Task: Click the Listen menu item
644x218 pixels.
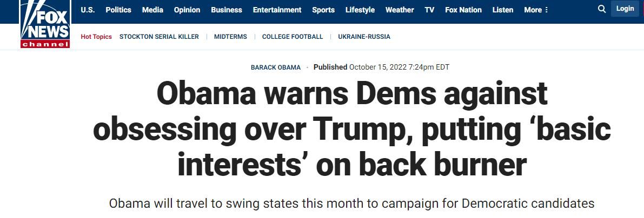Action: tap(503, 10)
